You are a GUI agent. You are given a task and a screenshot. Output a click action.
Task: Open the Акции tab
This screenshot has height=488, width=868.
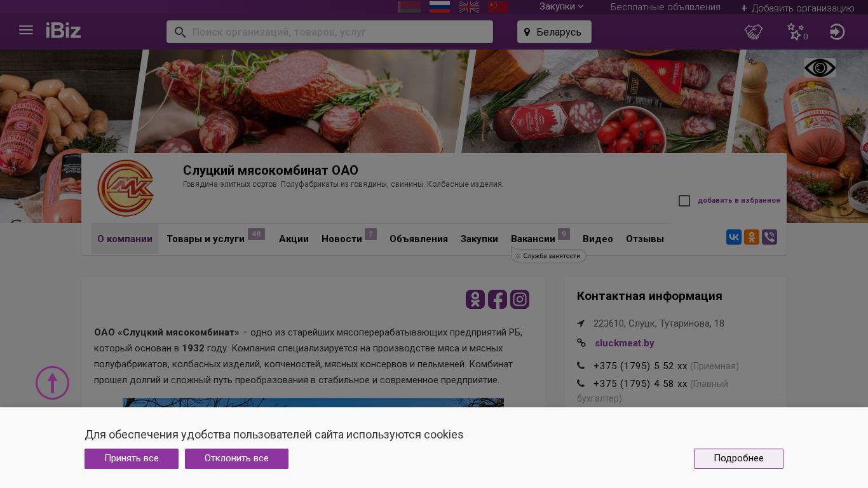294,239
